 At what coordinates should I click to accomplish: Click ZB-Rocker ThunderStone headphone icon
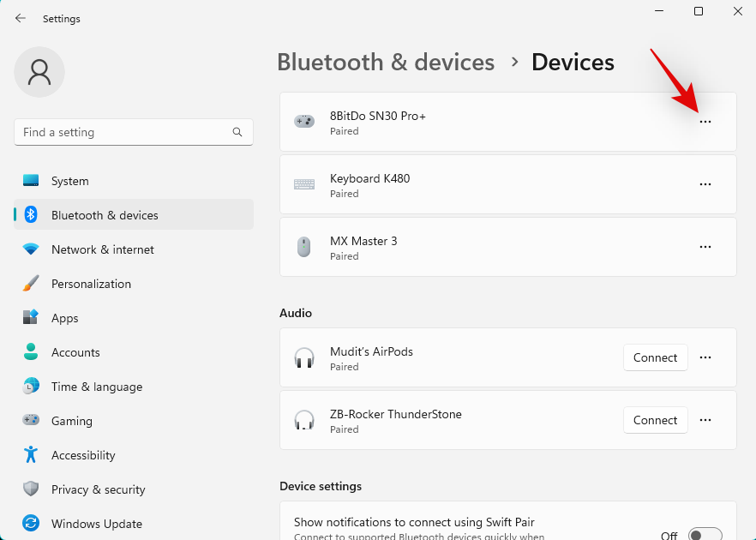coord(304,421)
